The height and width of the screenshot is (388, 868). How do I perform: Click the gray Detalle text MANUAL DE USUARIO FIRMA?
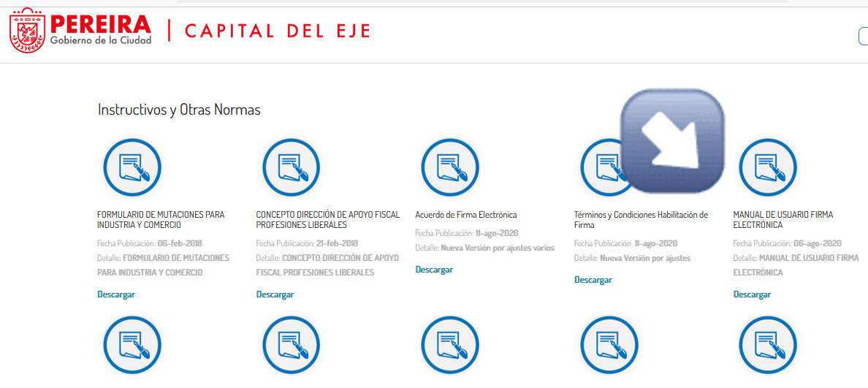coord(796,266)
